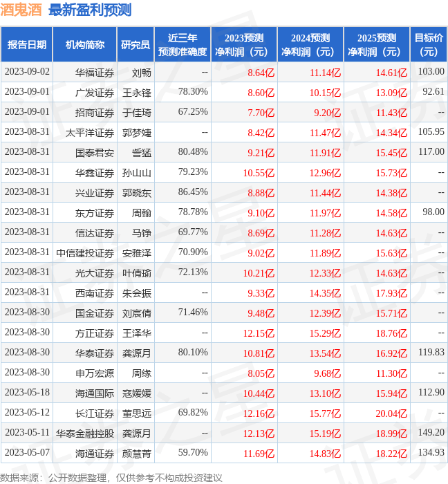Click the 报告日期 column header

[27, 45]
